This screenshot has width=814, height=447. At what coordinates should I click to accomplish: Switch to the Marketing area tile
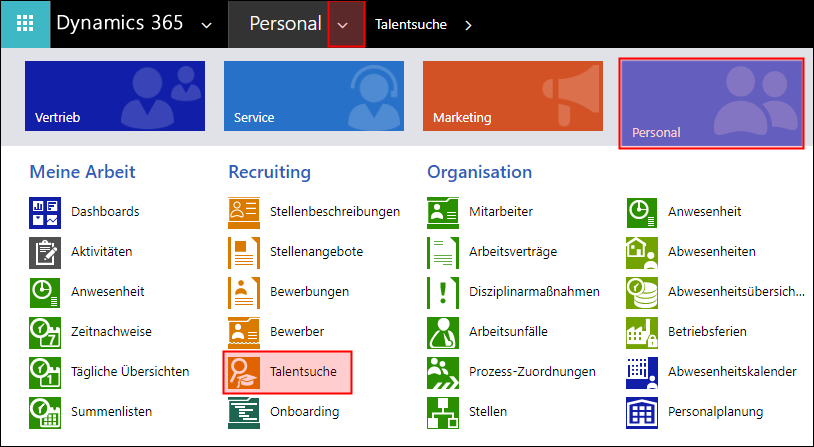tap(513, 96)
